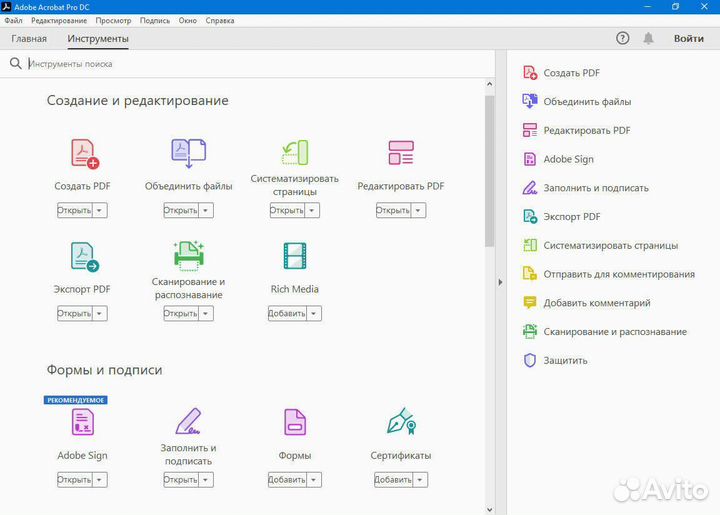Click Открыть button under Создать PDF
Image resolution: width=720 pixels, height=515 pixels.
pyautogui.click(x=75, y=210)
